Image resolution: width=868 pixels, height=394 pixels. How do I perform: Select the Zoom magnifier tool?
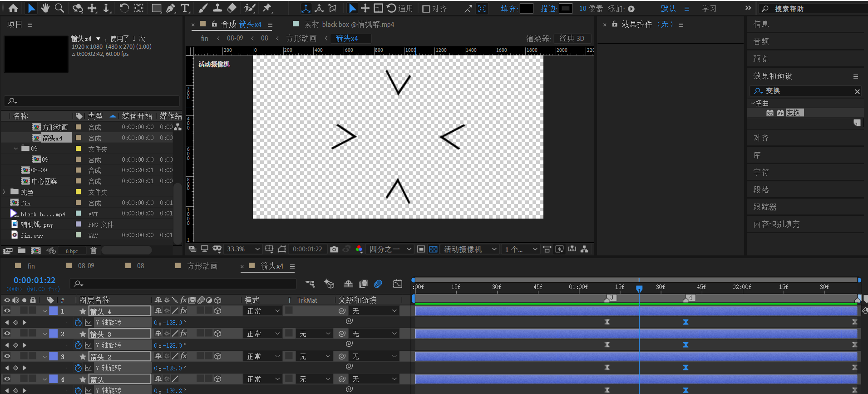tap(59, 8)
